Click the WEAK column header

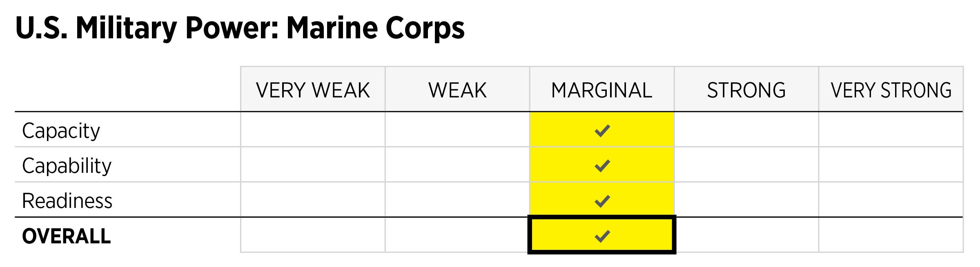457,90
